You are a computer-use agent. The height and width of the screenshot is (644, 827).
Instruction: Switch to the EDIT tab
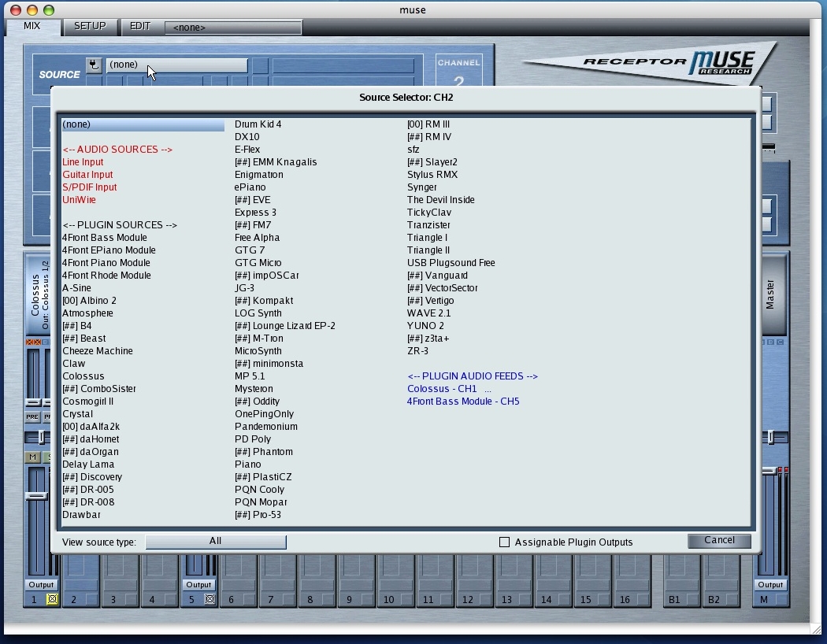tap(140, 26)
